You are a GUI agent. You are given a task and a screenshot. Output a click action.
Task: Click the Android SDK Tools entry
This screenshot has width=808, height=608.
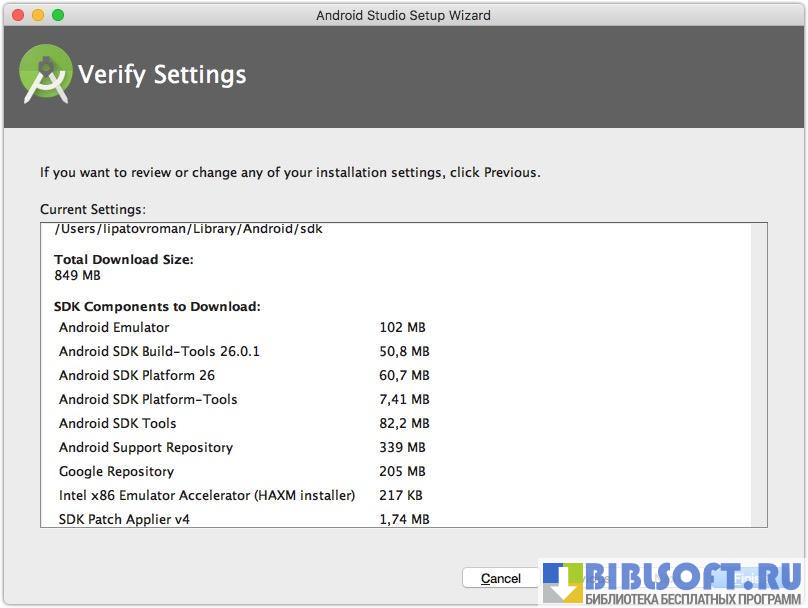pos(118,423)
